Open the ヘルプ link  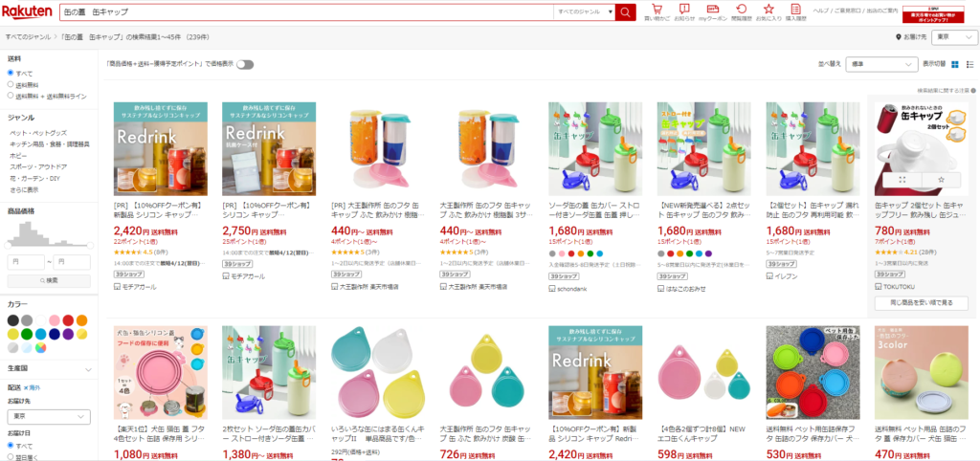click(x=821, y=11)
